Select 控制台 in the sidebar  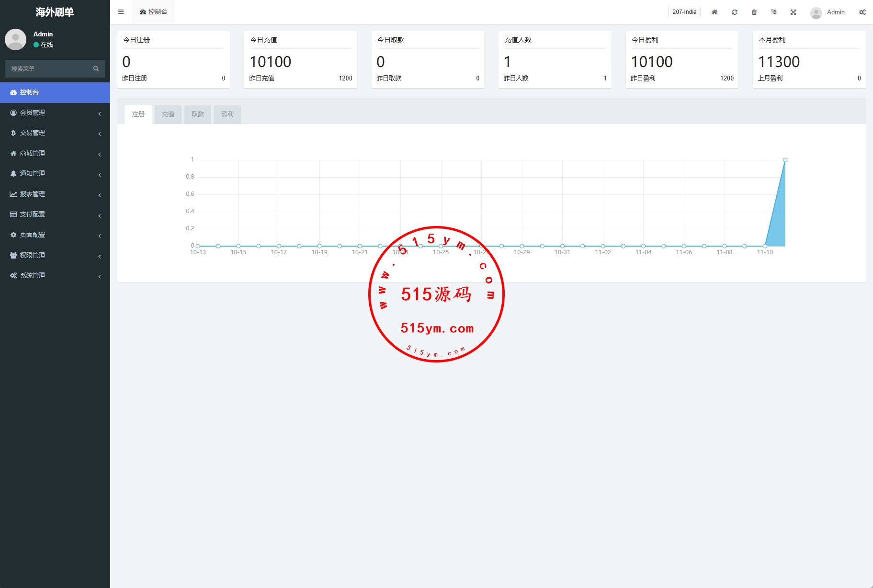[x=55, y=92]
